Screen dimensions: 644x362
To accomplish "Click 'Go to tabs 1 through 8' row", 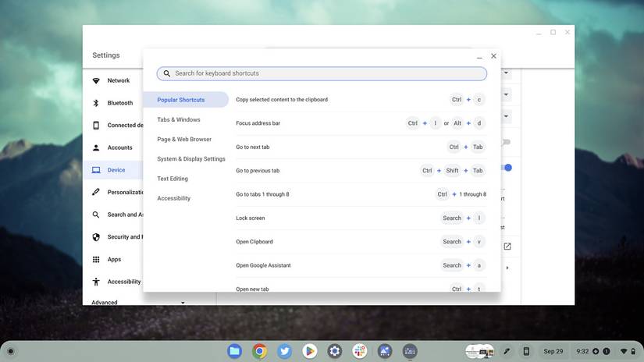I will pyautogui.click(x=361, y=194).
